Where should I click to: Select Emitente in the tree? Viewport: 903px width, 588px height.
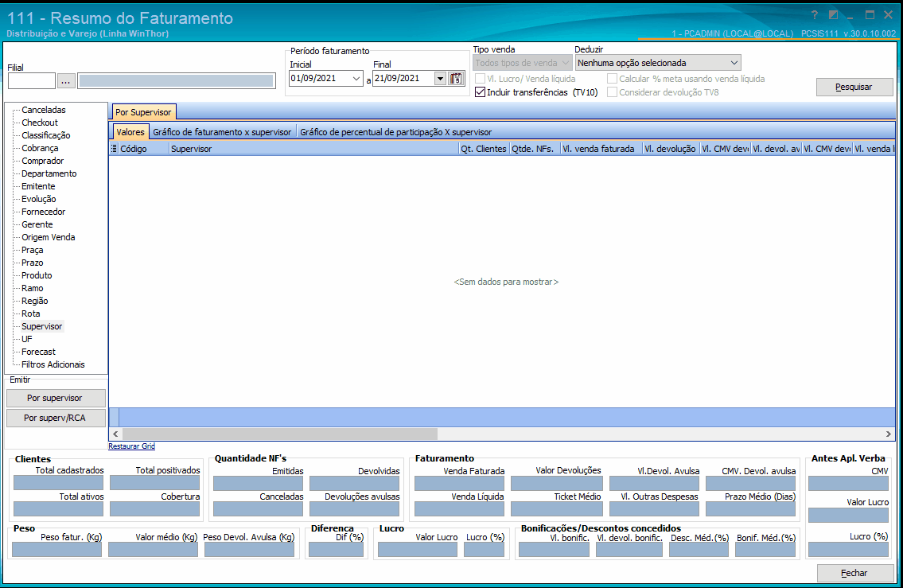(x=38, y=186)
